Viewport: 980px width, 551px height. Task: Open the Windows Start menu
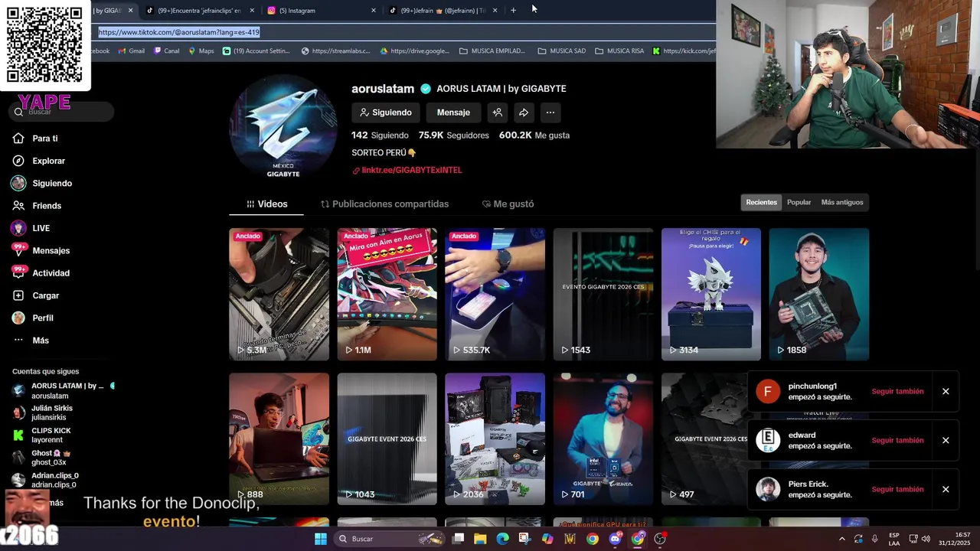click(321, 539)
